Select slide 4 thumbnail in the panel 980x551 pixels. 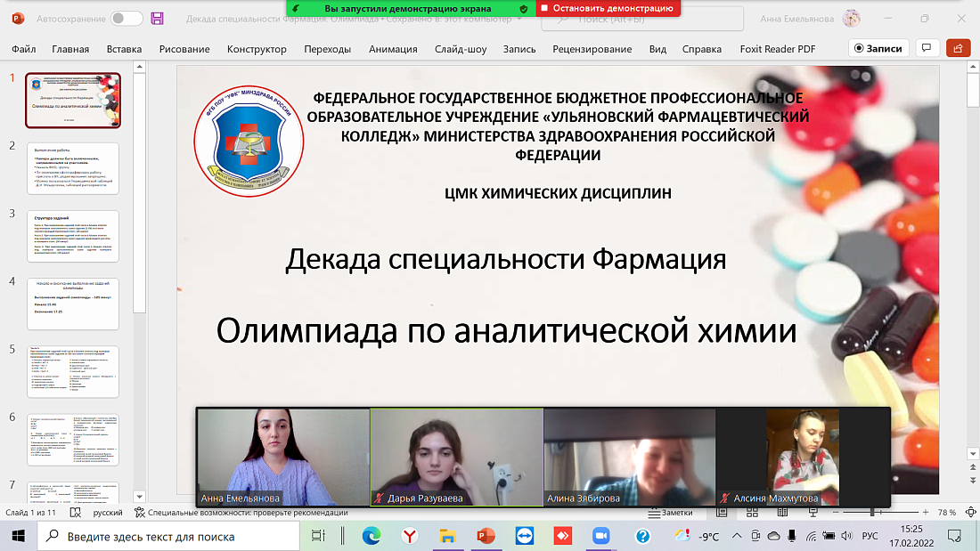73,303
